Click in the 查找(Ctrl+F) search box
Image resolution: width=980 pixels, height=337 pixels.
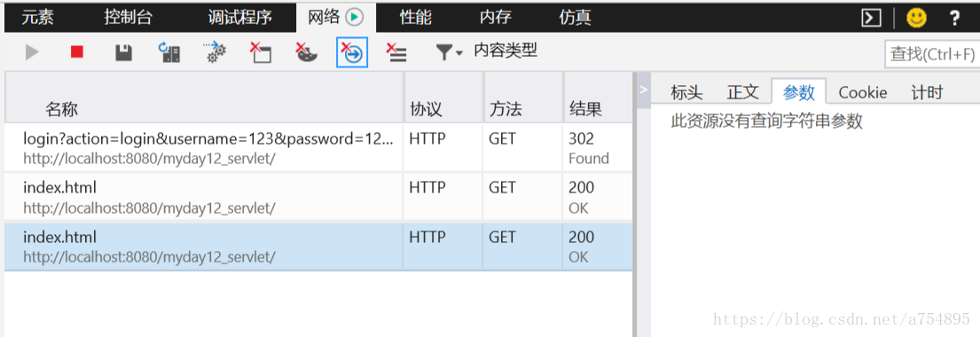932,54
